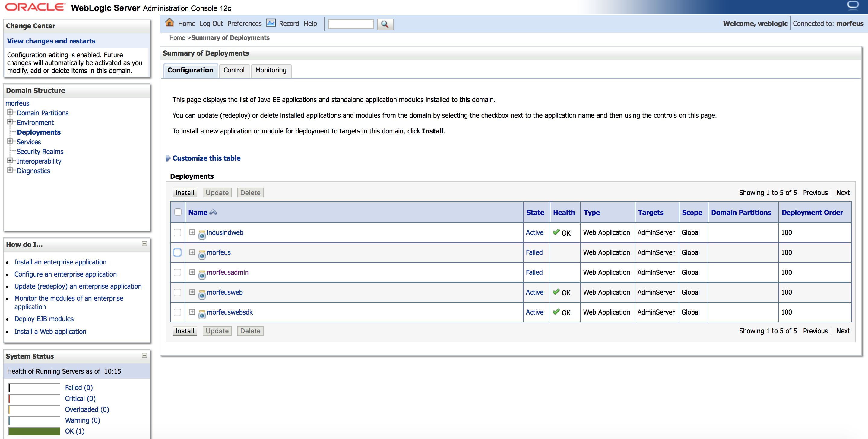The image size is (868, 439).
Task: Expand Domain Partitions tree node
Action: pyautogui.click(x=10, y=112)
